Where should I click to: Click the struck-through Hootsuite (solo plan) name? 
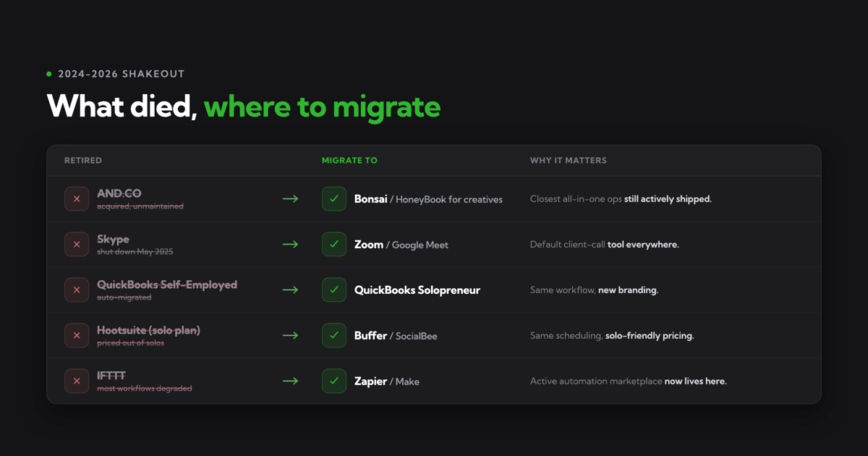coord(149,330)
